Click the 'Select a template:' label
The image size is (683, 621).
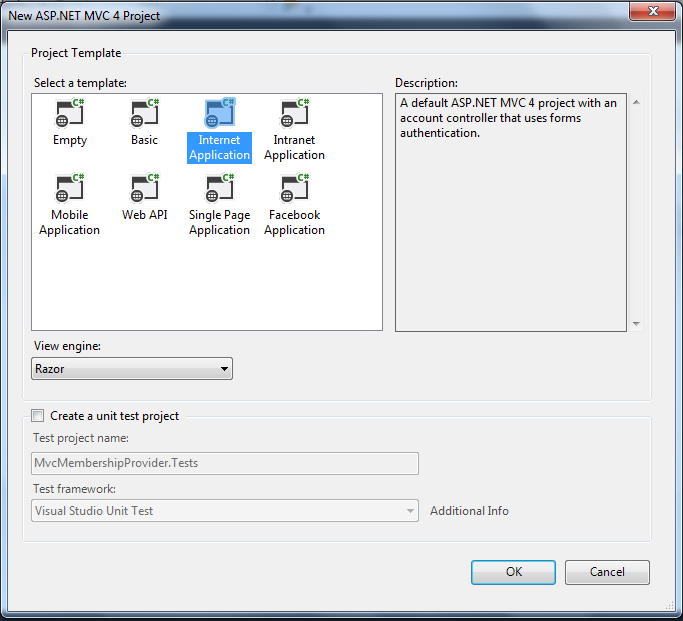coord(80,83)
